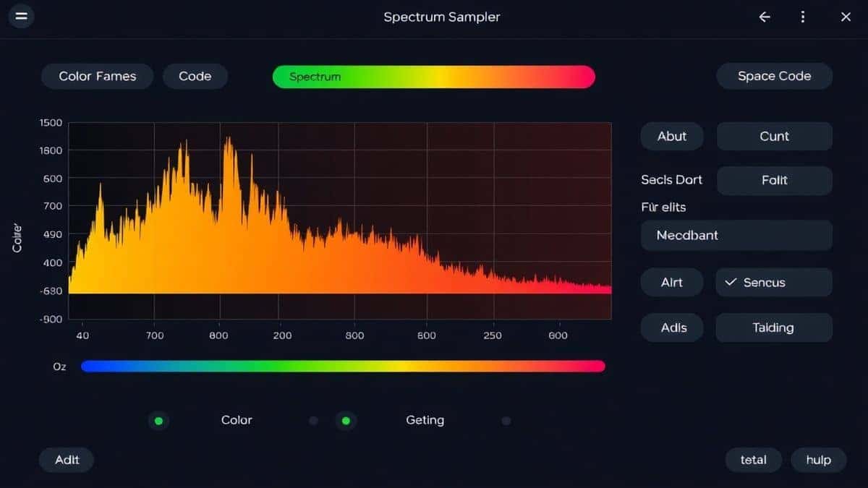Select the dark dot right of Geting
868x488 pixels.
[x=506, y=421]
